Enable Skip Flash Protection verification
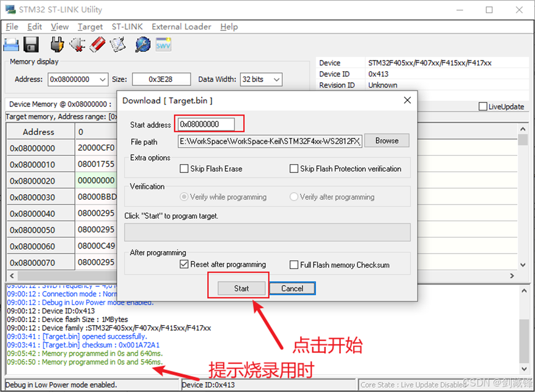 (x=294, y=169)
